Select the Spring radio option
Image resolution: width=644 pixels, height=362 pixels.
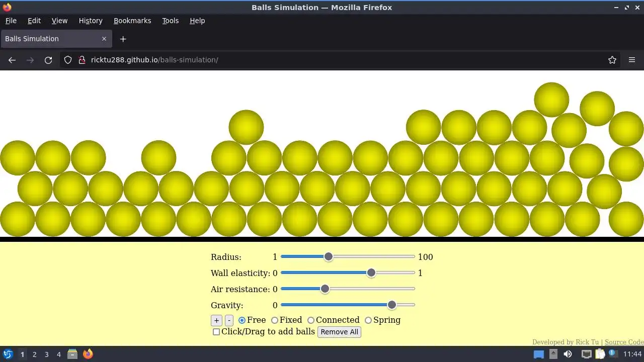tap(368, 320)
